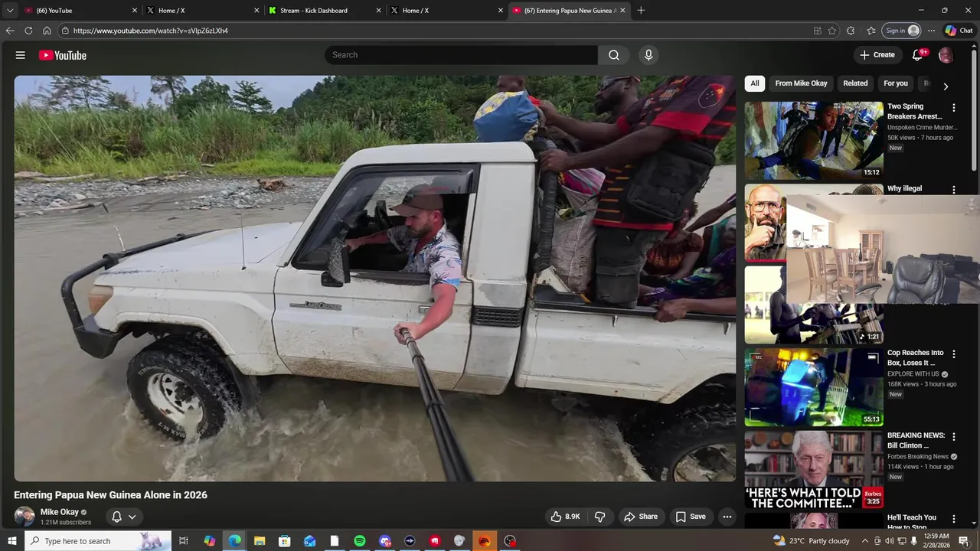Viewport: 980px width, 551px height.
Task: Close the Entering Papua New Guinea tab
Action: pyautogui.click(x=622, y=11)
